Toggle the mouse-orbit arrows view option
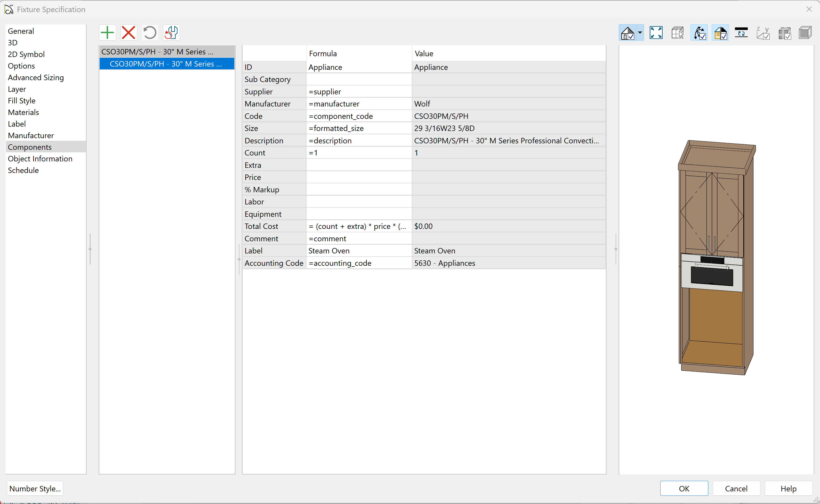Viewport: 820px width, 504px height. click(x=699, y=33)
